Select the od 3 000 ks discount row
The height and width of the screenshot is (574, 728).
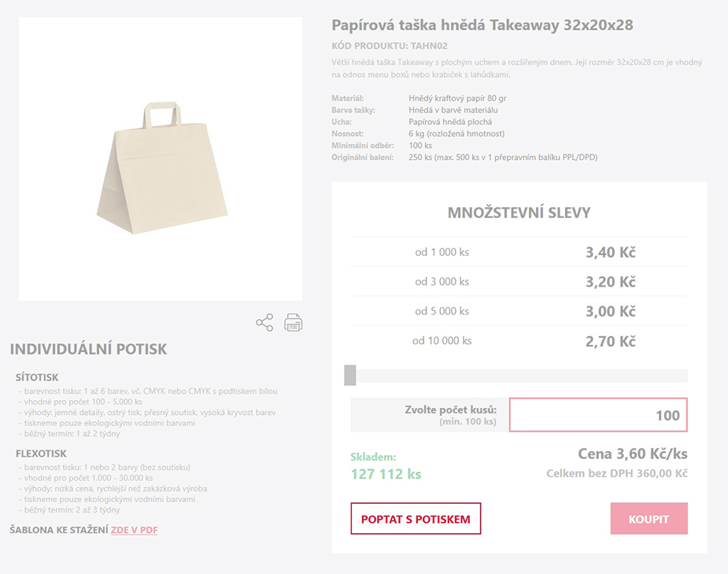point(519,281)
